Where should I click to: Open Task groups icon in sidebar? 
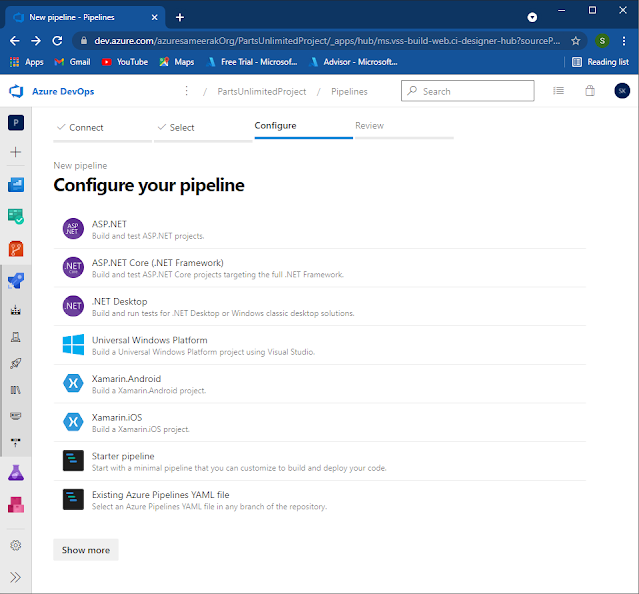coord(16,416)
